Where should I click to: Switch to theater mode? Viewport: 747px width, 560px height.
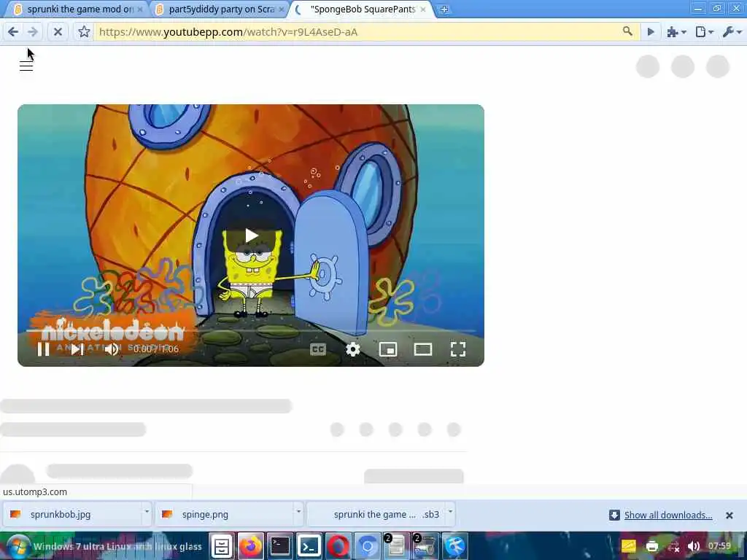(423, 349)
